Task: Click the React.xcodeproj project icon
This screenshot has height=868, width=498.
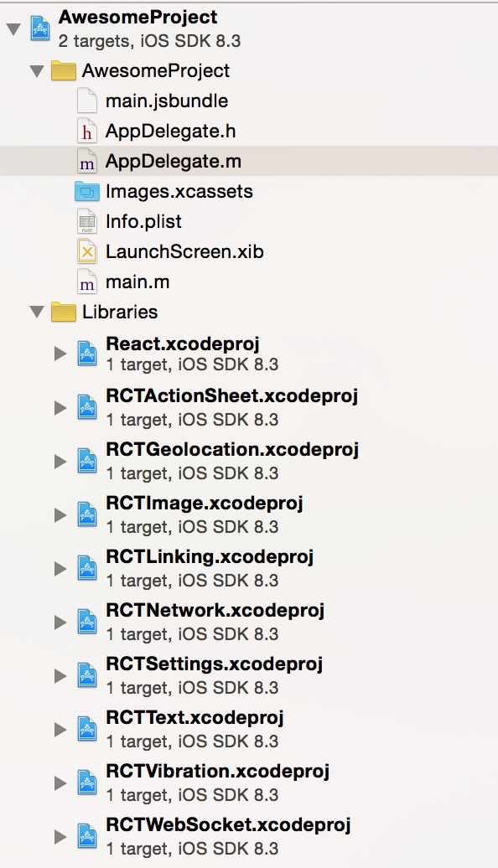Action: point(87,354)
